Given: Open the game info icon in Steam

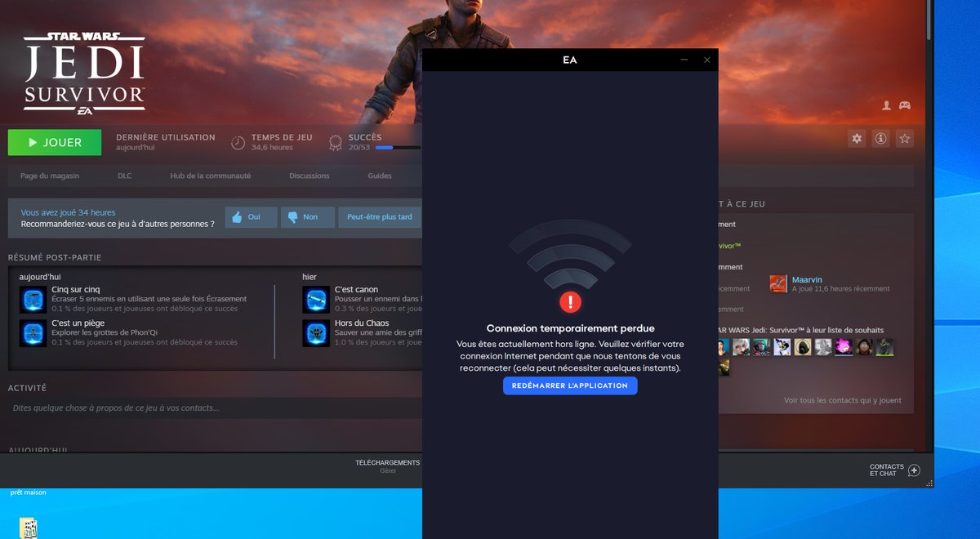Looking at the screenshot, I should tap(880, 139).
